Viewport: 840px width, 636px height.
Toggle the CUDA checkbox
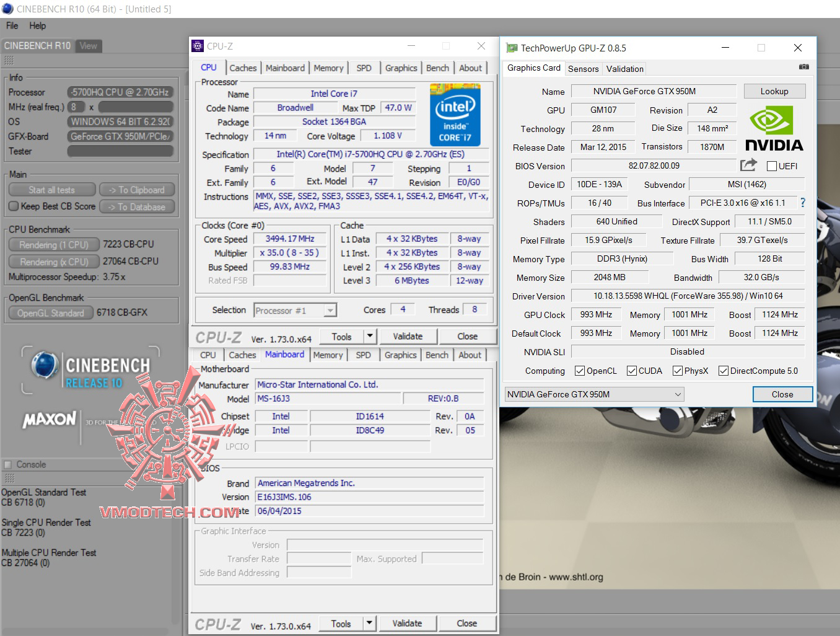632,371
